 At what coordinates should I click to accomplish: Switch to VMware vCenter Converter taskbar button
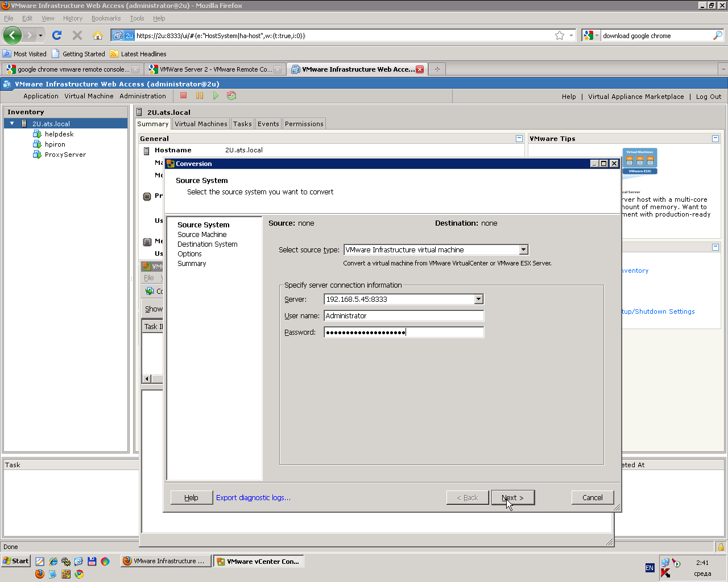(x=259, y=561)
